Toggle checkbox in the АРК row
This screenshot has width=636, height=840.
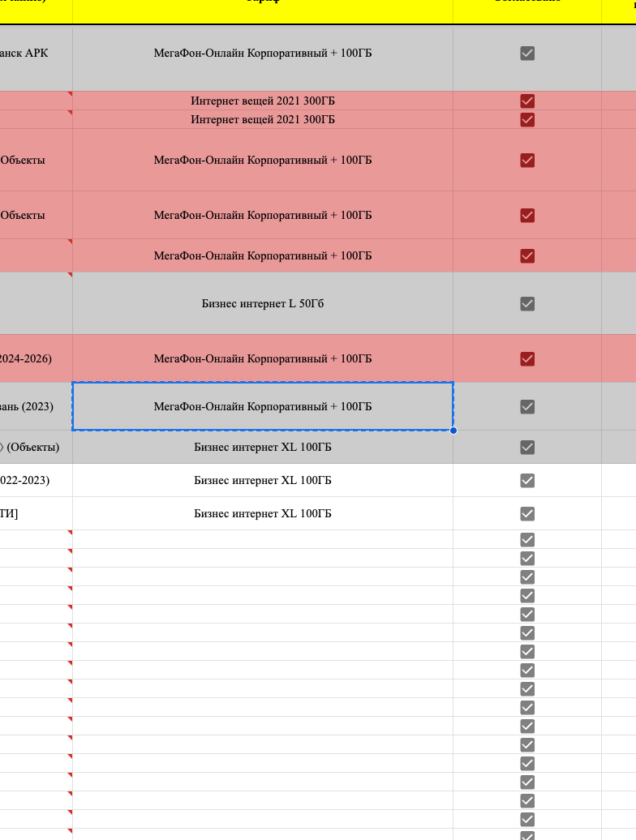pyautogui.click(x=527, y=54)
